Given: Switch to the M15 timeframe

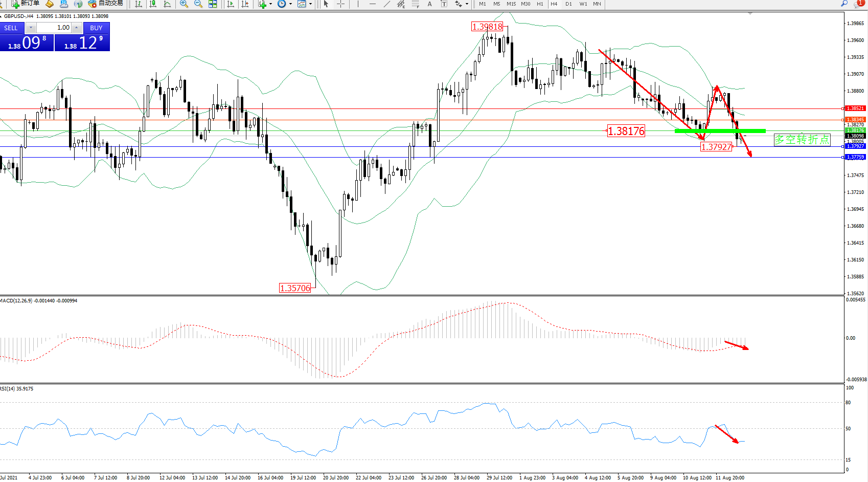Looking at the screenshot, I should pyautogui.click(x=511, y=4).
